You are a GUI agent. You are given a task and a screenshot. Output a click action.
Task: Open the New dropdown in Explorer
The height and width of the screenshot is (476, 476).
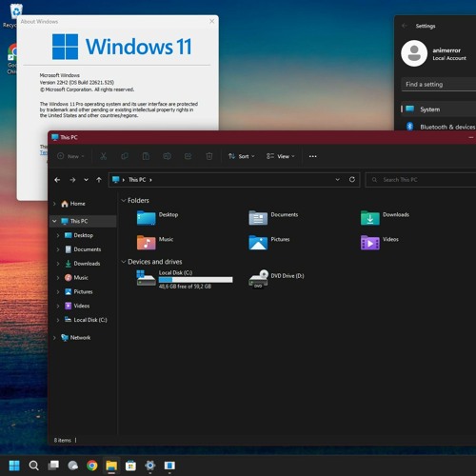(x=70, y=156)
